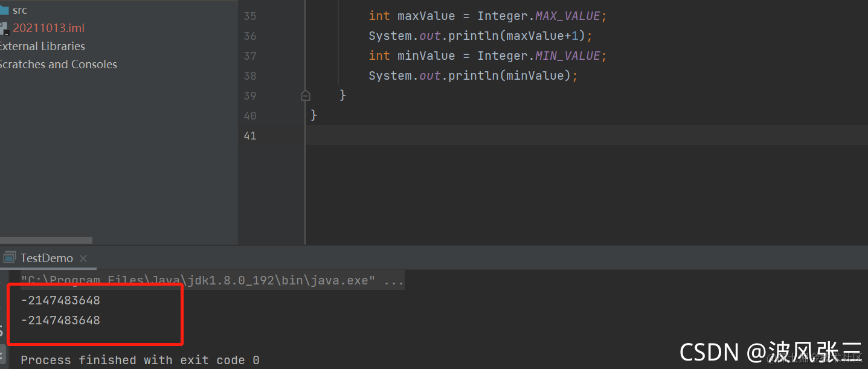868x369 pixels.
Task: Click line number 40 in gutter
Action: tap(250, 116)
